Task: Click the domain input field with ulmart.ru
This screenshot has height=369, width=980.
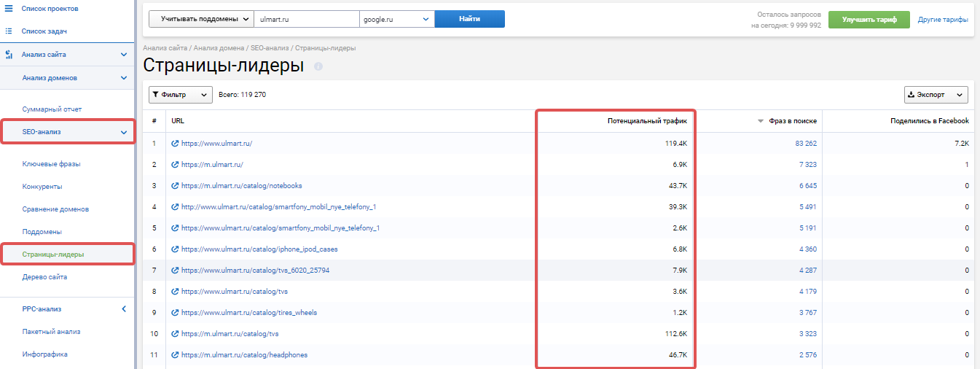Action: click(307, 19)
